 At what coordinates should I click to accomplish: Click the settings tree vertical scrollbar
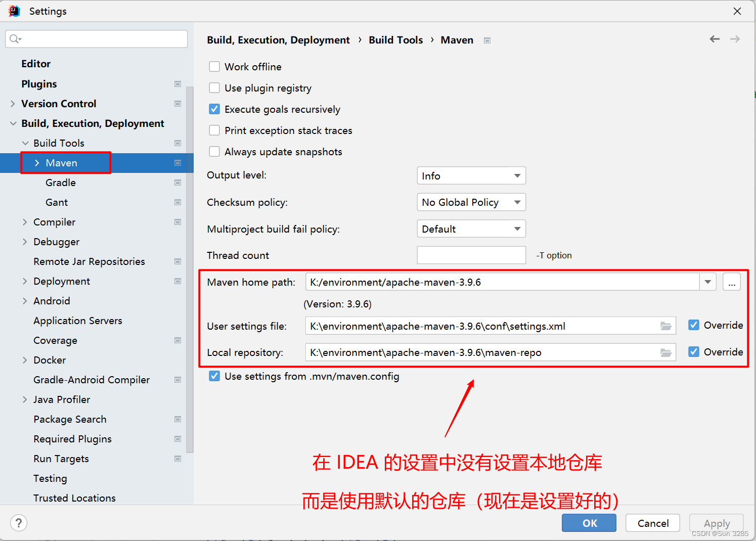[190, 269]
